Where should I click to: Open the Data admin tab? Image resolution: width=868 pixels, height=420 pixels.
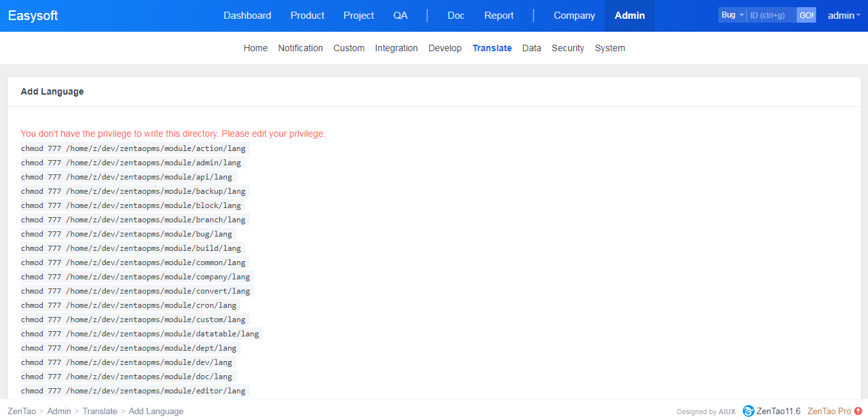click(531, 48)
